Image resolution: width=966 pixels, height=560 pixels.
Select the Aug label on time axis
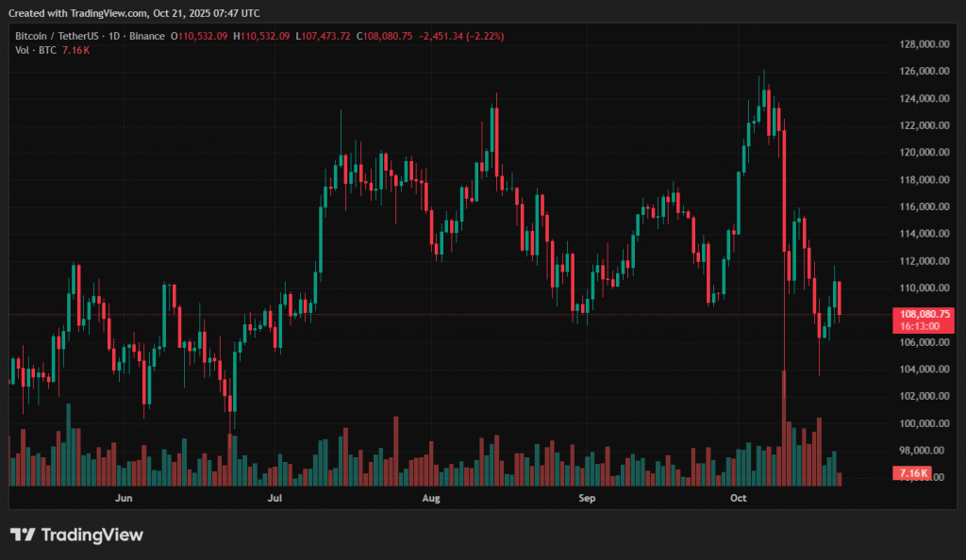[431, 497]
